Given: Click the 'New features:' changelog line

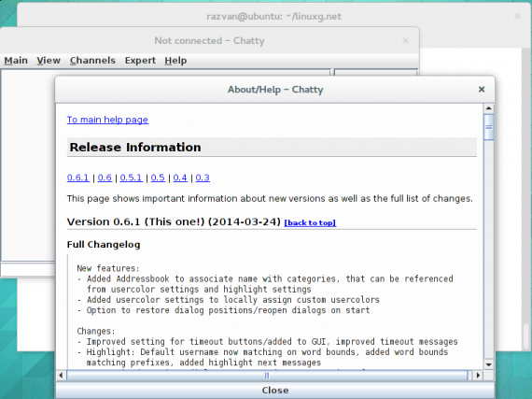Looking at the screenshot, I should [108, 268].
